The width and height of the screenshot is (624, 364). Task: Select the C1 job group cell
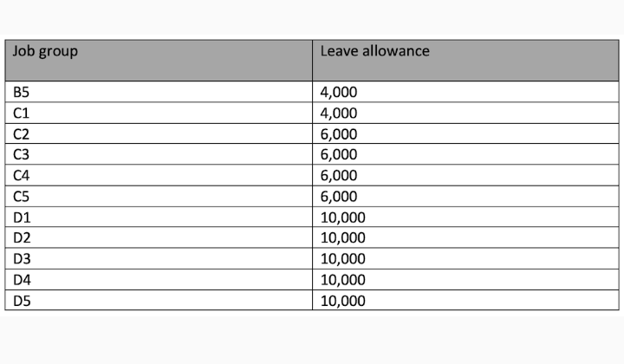click(22, 113)
